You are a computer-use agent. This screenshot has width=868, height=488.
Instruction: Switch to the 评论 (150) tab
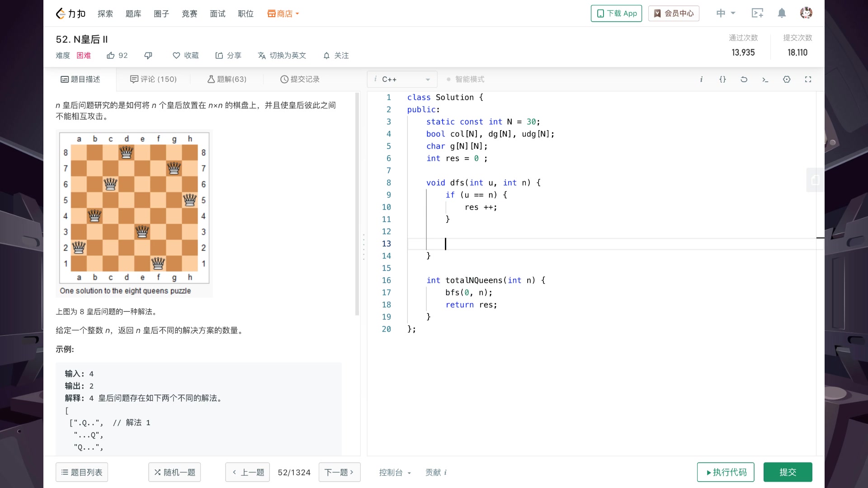154,79
